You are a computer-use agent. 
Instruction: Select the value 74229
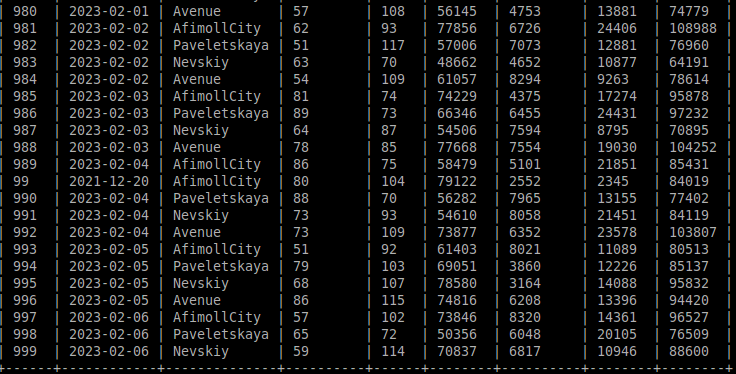pyautogui.click(x=457, y=96)
